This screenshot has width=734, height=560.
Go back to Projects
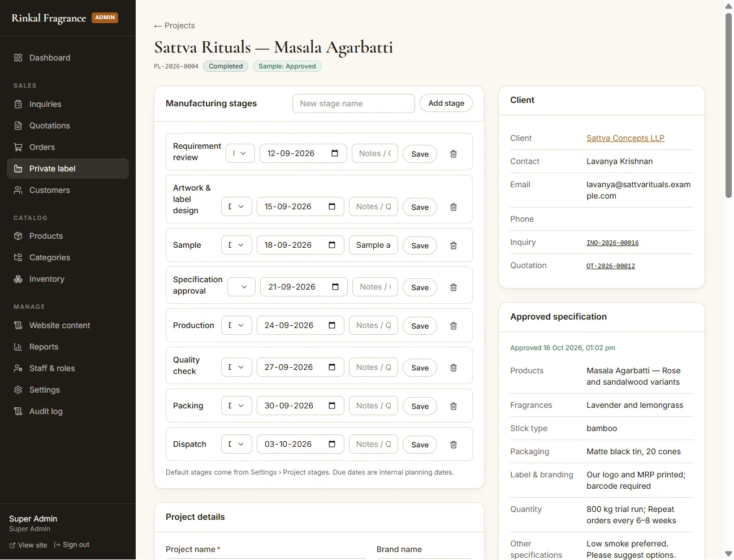(x=174, y=25)
